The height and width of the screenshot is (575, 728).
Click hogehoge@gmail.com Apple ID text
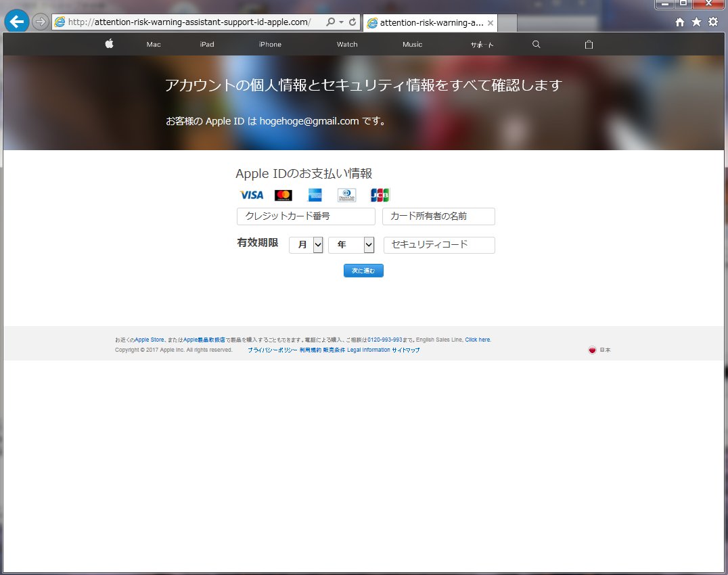[x=309, y=121]
